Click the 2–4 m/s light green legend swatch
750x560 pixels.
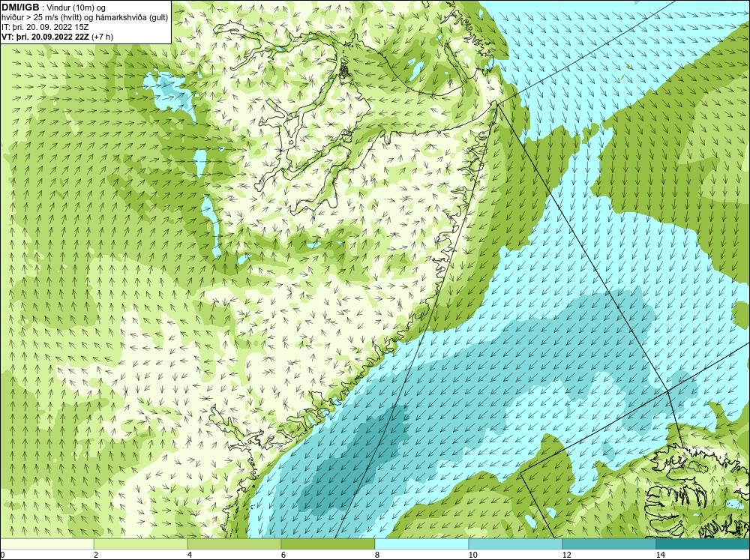[x=141, y=544]
